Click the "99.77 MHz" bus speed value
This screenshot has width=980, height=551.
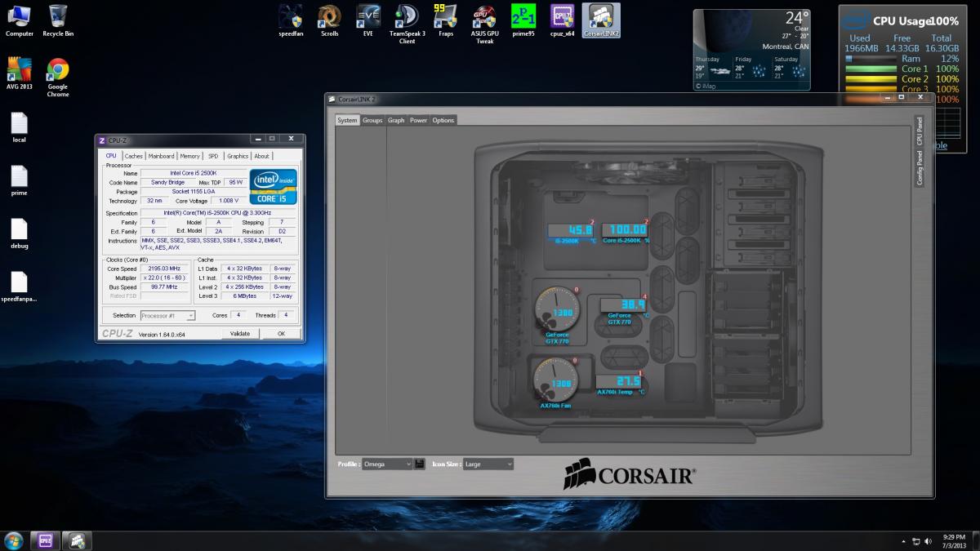click(165, 287)
